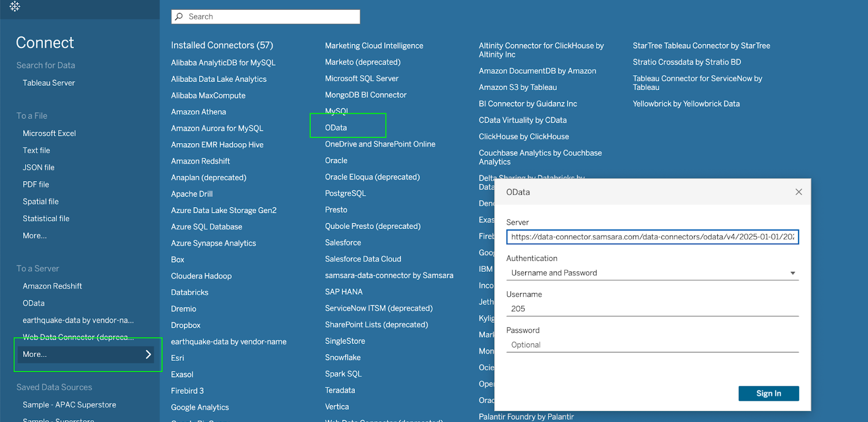Image resolution: width=868 pixels, height=422 pixels.
Task: Choose Amazon Athena connector
Action: [199, 112]
